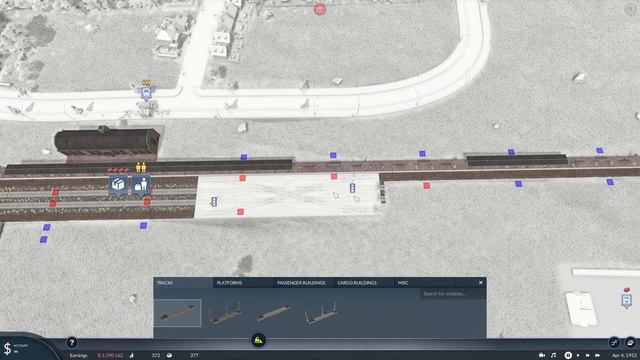Image resolution: width=640 pixels, height=360 pixels.
Task: Select the bus stop marker on the road
Action: coord(146,93)
